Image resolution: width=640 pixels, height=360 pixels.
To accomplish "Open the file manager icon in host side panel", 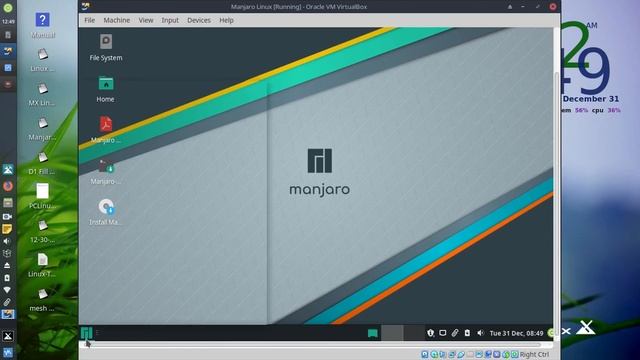I will (x=8, y=202).
